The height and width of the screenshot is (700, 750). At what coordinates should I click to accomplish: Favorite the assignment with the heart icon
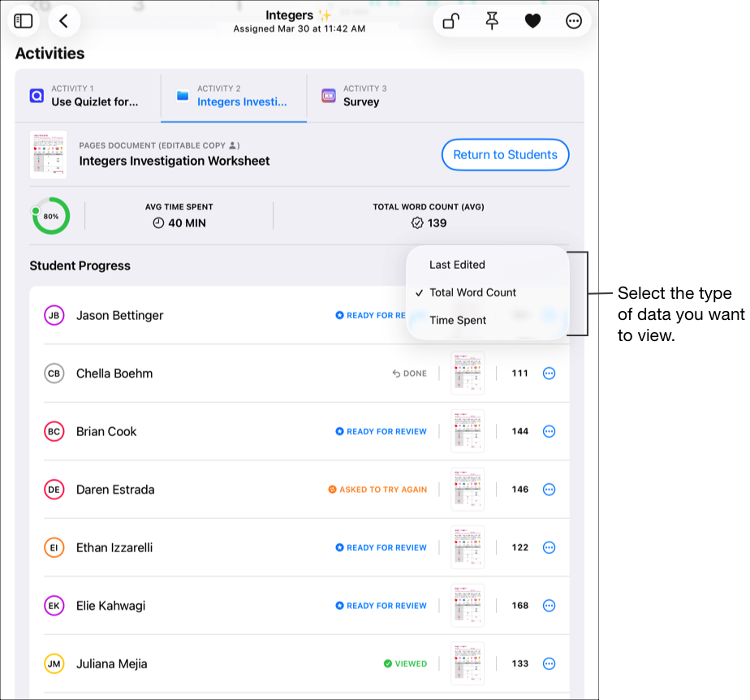(533, 20)
